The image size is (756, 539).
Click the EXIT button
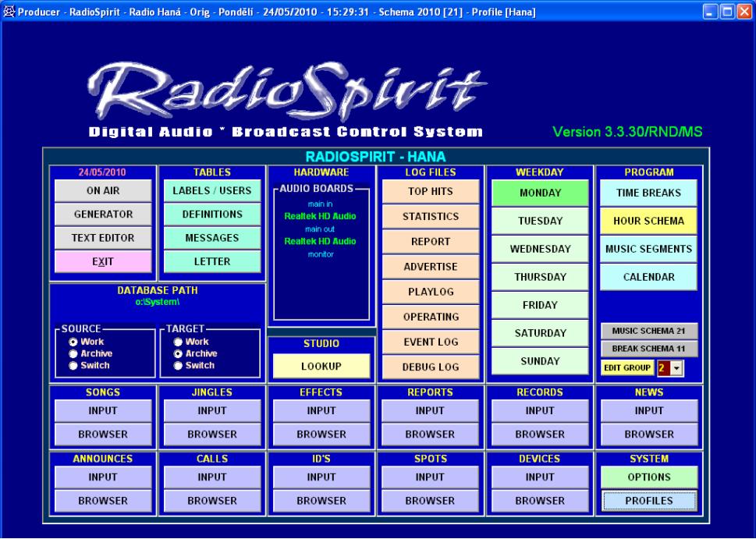pyautogui.click(x=103, y=261)
